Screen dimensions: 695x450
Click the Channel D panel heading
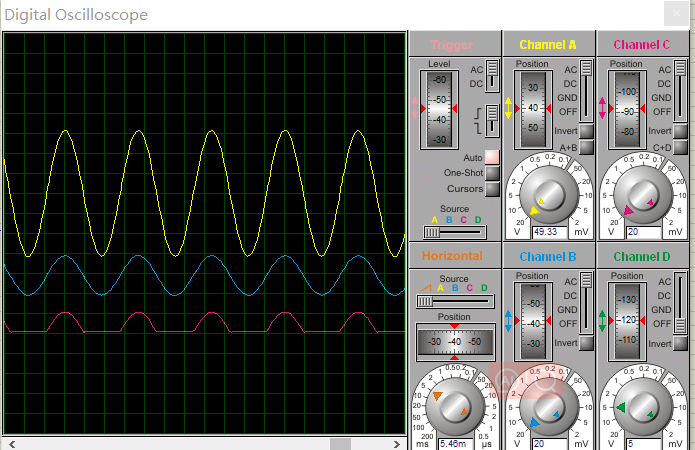click(641, 257)
